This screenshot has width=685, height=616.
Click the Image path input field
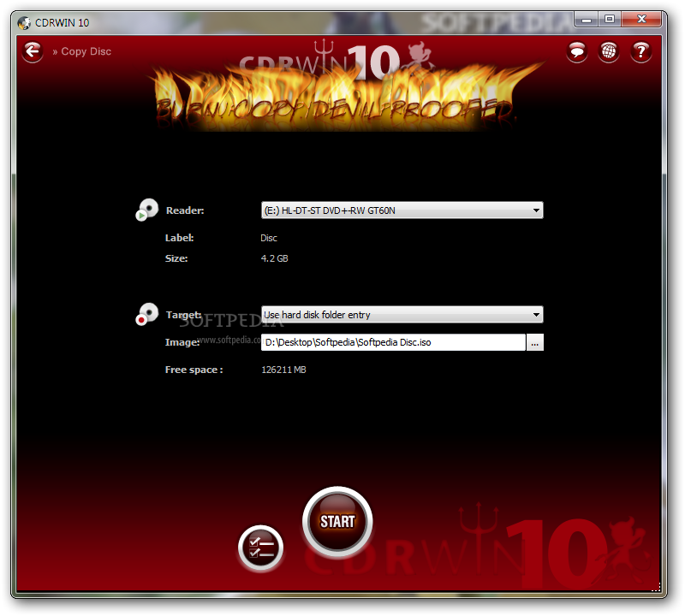coord(393,342)
